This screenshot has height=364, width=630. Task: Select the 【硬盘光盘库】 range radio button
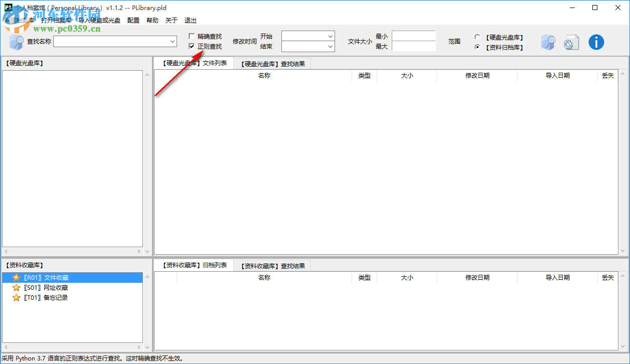tap(477, 37)
